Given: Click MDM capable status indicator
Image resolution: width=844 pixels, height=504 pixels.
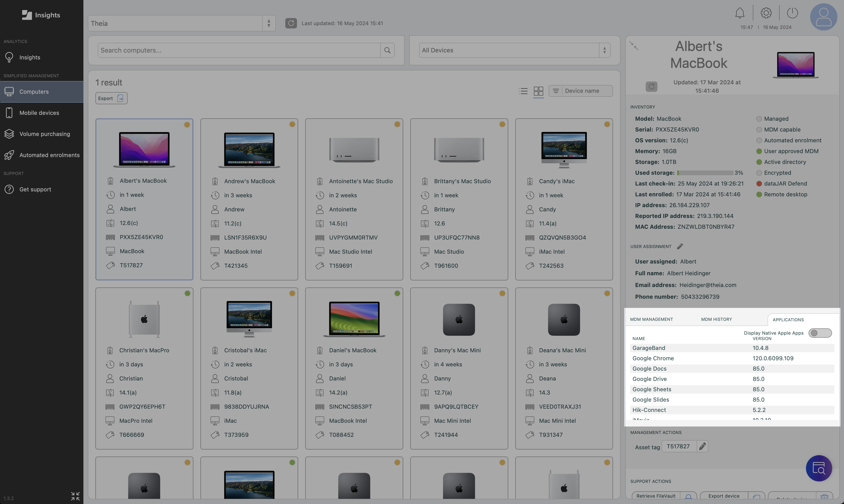Looking at the screenshot, I should (x=759, y=130).
